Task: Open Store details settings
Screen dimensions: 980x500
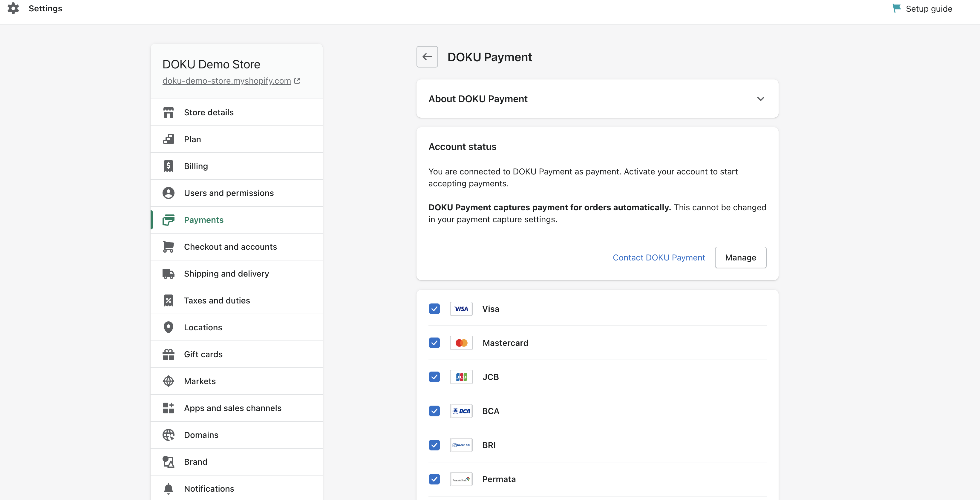Action: [237, 112]
